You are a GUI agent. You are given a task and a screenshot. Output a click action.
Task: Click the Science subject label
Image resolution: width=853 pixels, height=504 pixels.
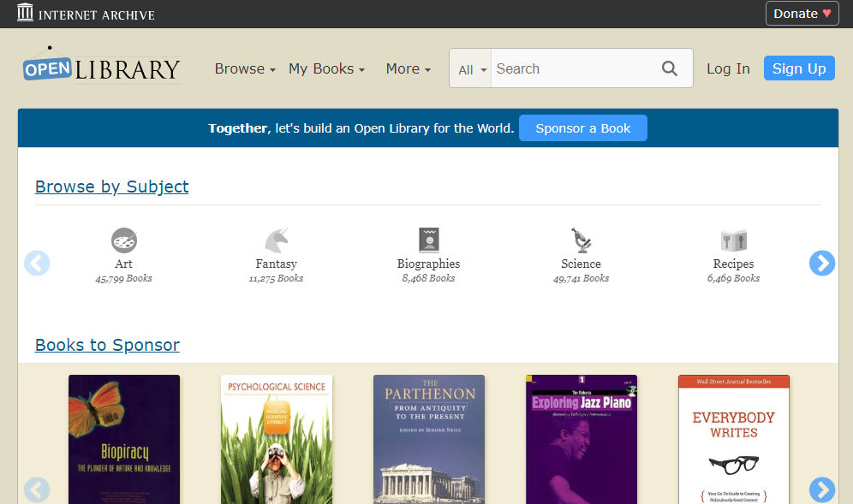(x=581, y=264)
